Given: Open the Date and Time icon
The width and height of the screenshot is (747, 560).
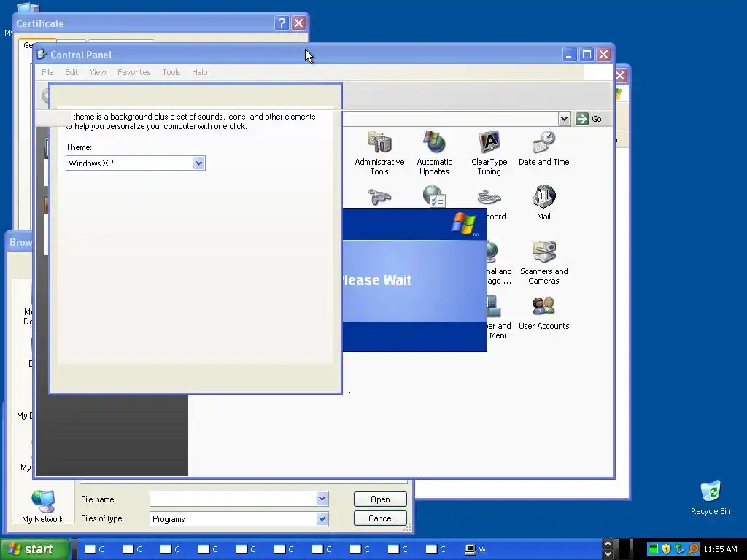Looking at the screenshot, I should pos(543,148).
